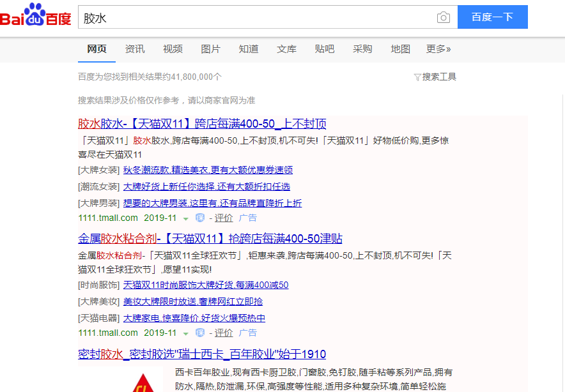Click first 1111.tmall.com URL
Image resolution: width=565 pixels, height=392 pixels.
pos(108,218)
